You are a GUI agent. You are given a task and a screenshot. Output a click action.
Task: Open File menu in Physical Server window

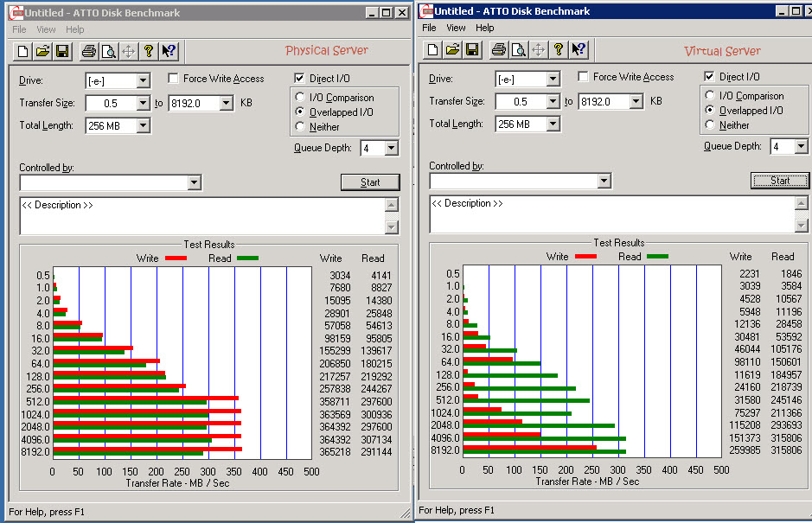pos(19,29)
